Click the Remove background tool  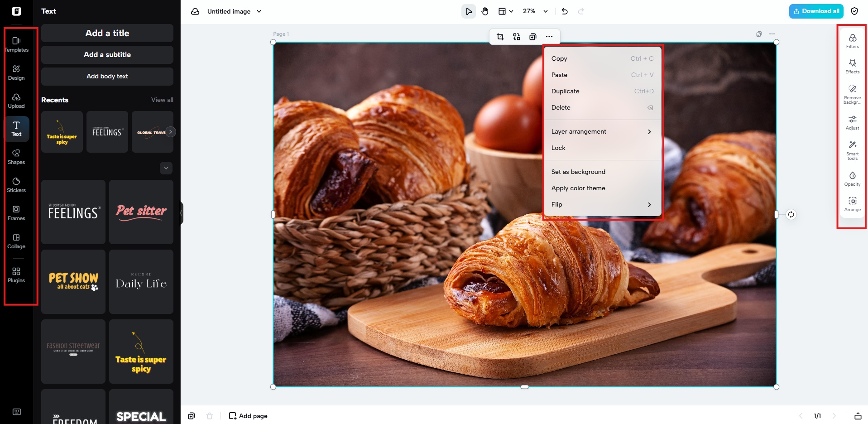(x=853, y=94)
